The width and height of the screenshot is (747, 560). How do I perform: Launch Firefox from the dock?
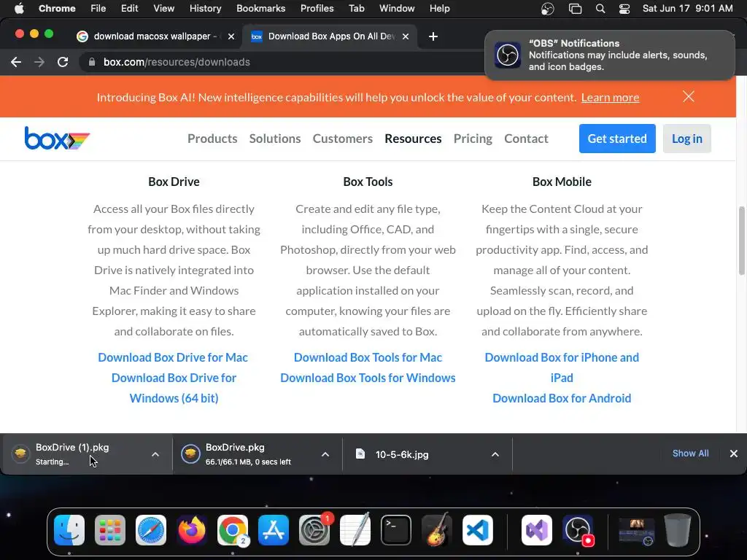pyautogui.click(x=192, y=530)
